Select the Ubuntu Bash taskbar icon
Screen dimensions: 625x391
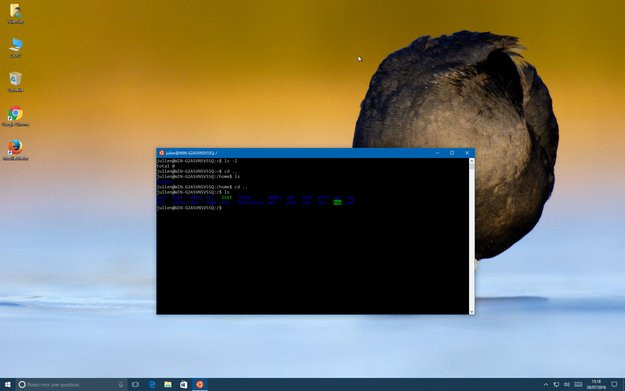pyautogui.click(x=200, y=385)
